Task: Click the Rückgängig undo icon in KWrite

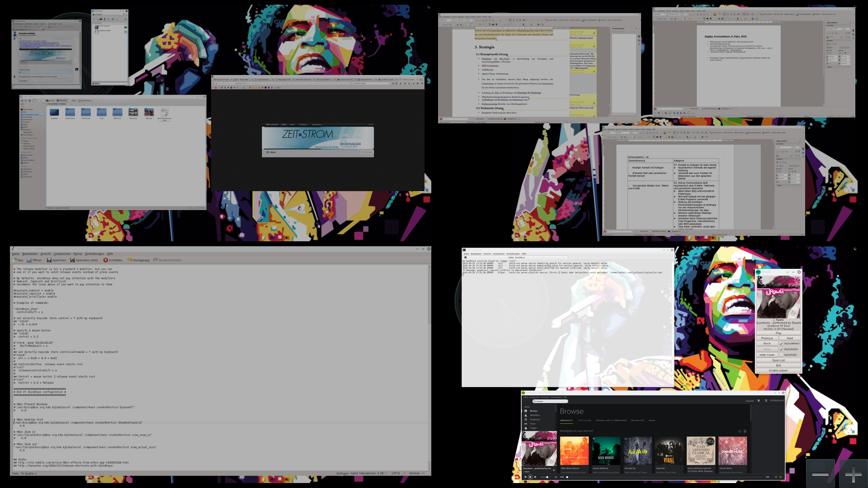Action: coord(130,260)
